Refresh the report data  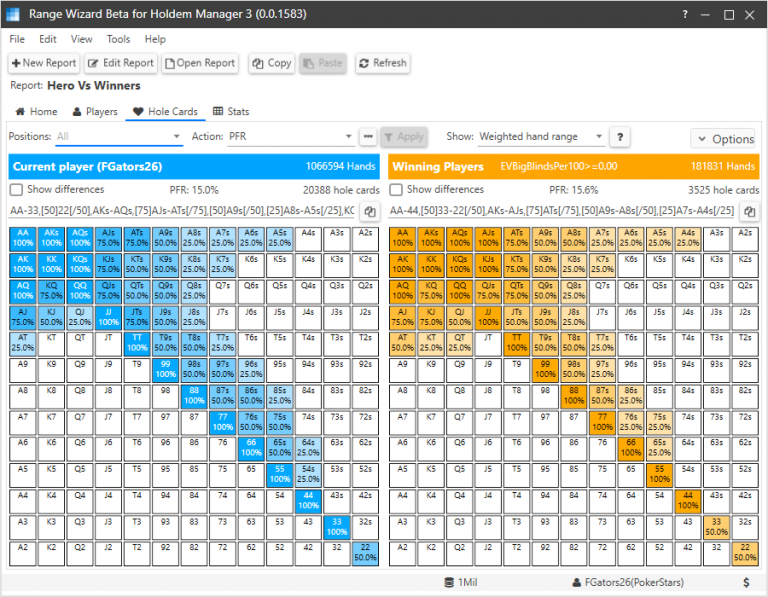[383, 63]
